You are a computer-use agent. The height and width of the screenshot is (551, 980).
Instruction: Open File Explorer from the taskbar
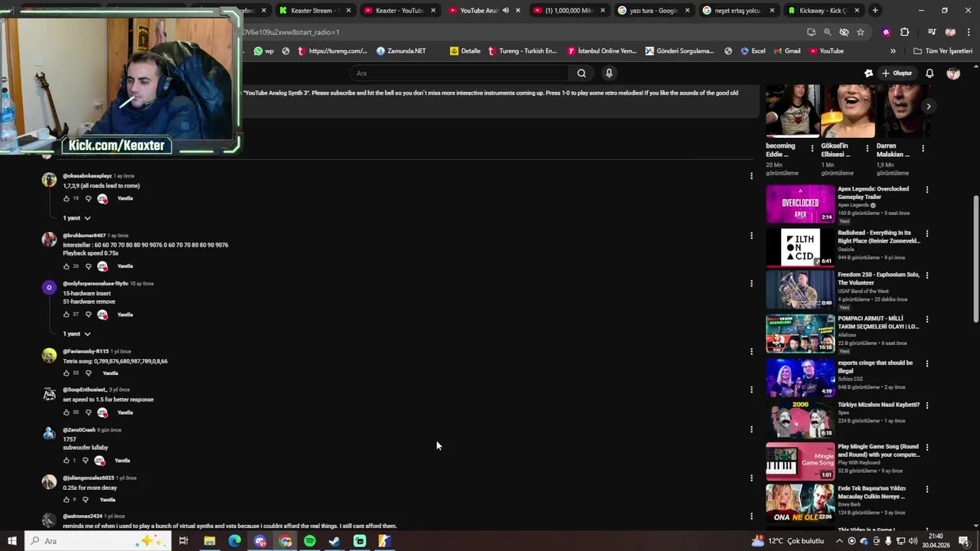click(x=209, y=541)
